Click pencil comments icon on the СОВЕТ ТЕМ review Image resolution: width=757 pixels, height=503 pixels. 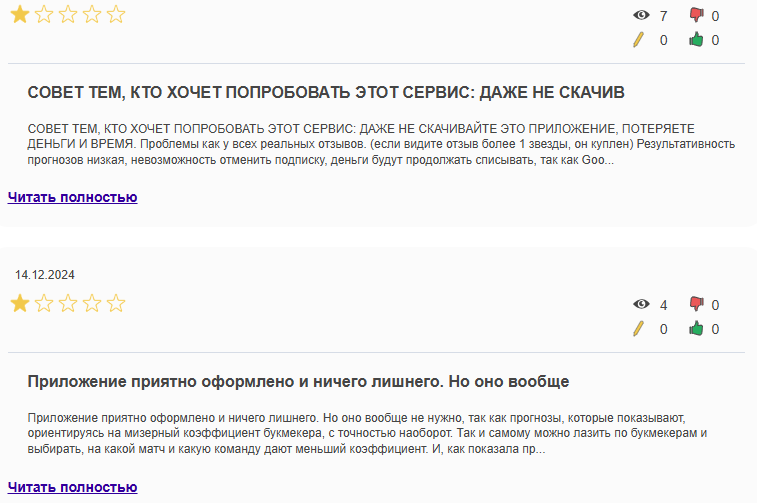pos(638,40)
